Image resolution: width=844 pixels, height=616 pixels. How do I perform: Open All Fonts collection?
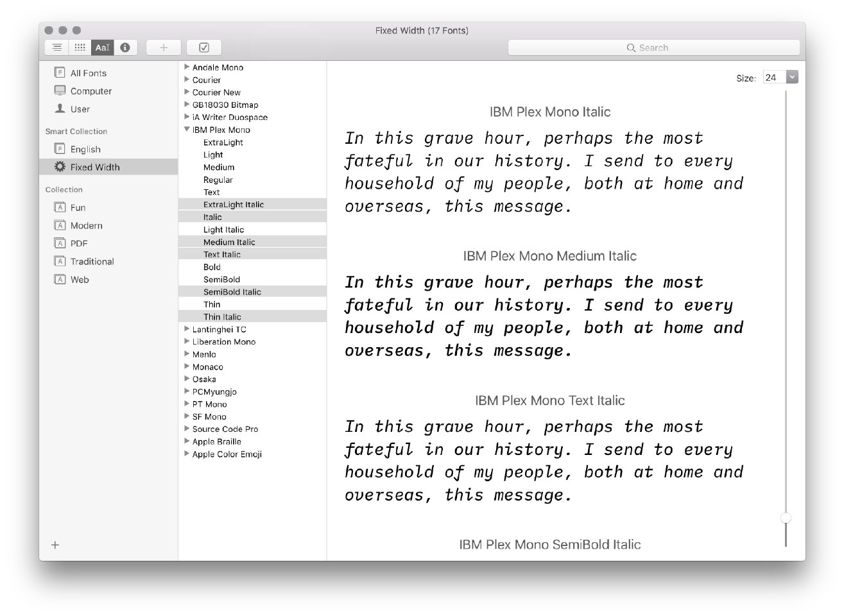(88, 73)
